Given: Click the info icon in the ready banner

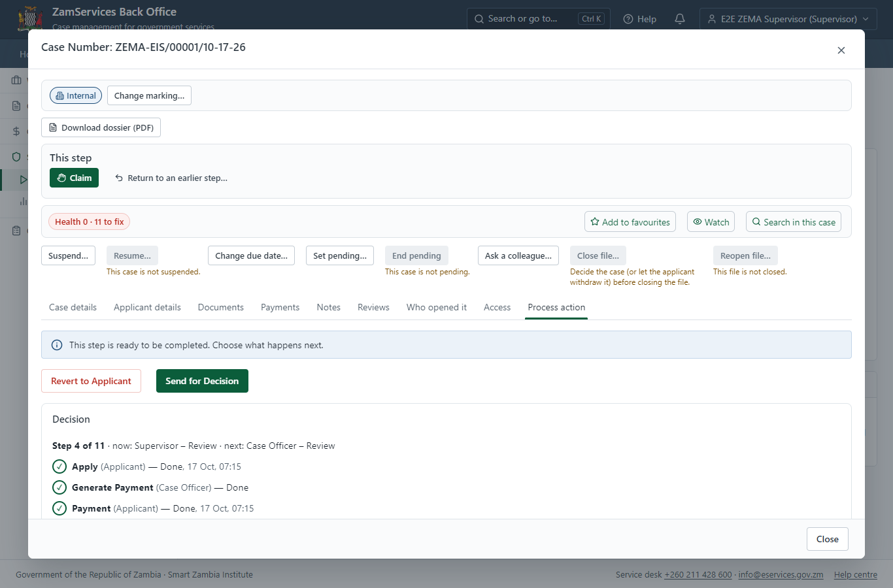Looking at the screenshot, I should pos(57,345).
